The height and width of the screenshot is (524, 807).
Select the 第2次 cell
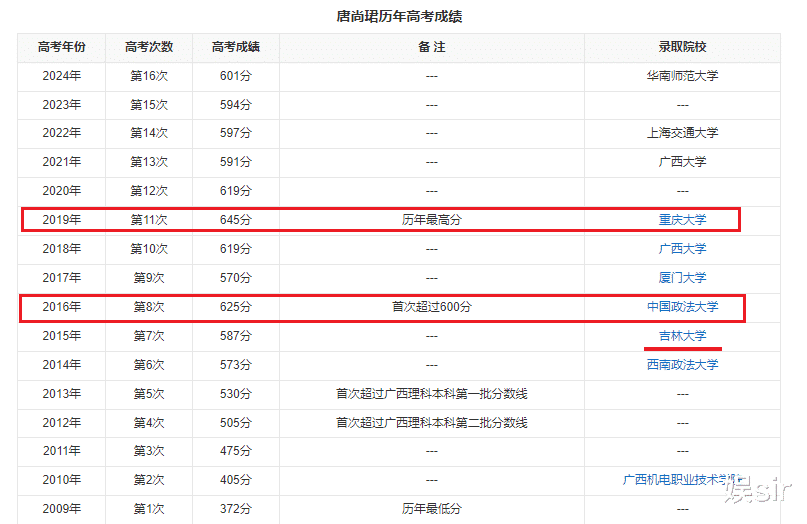(149, 480)
